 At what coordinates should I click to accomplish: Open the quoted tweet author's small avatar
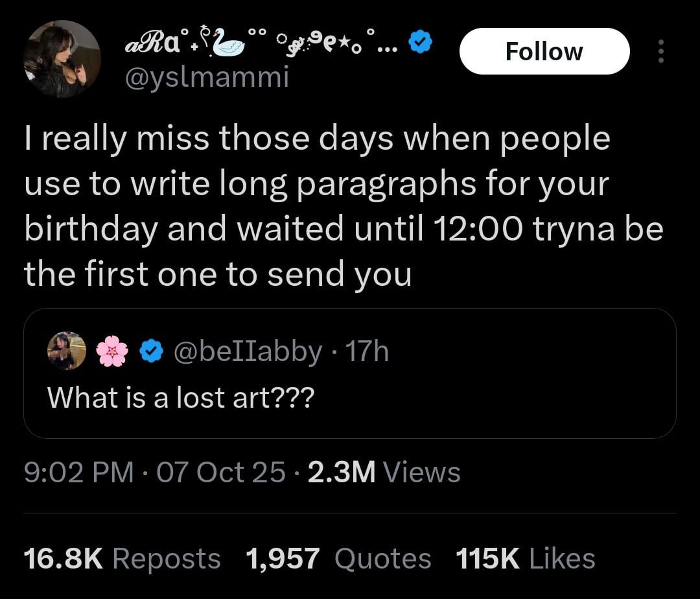pyautogui.click(x=67, y=351)
